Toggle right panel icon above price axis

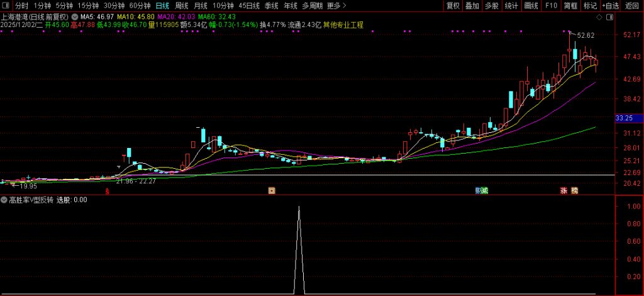coord(609,17)
